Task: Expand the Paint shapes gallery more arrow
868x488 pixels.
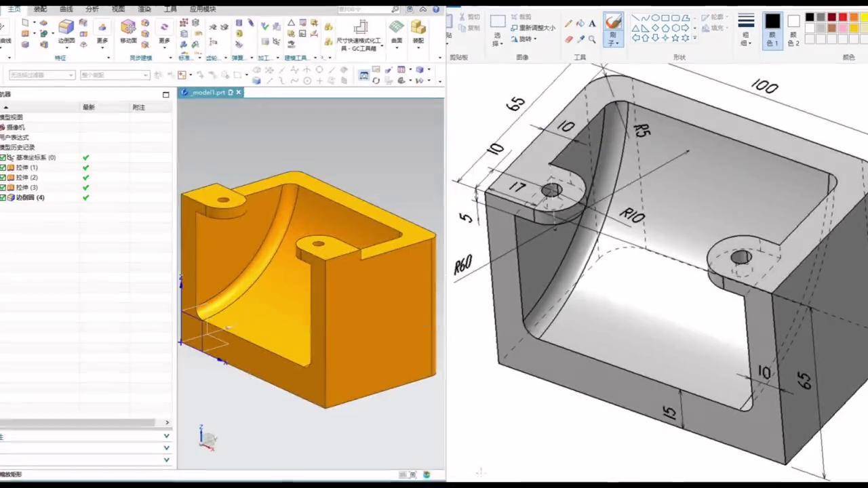Action: coord(694,39)
